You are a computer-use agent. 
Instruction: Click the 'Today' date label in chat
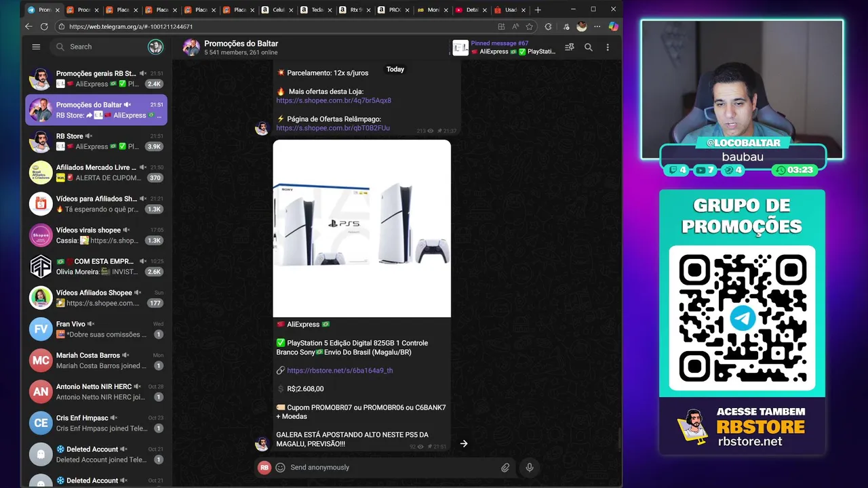pyautogui.click(x=395, y=69)
